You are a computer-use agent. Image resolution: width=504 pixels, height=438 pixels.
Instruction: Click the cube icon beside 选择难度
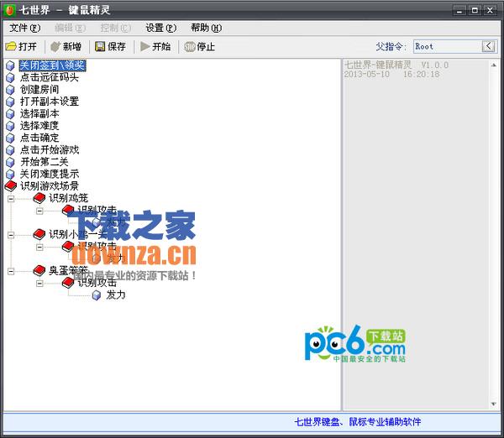tap(10, 126)
